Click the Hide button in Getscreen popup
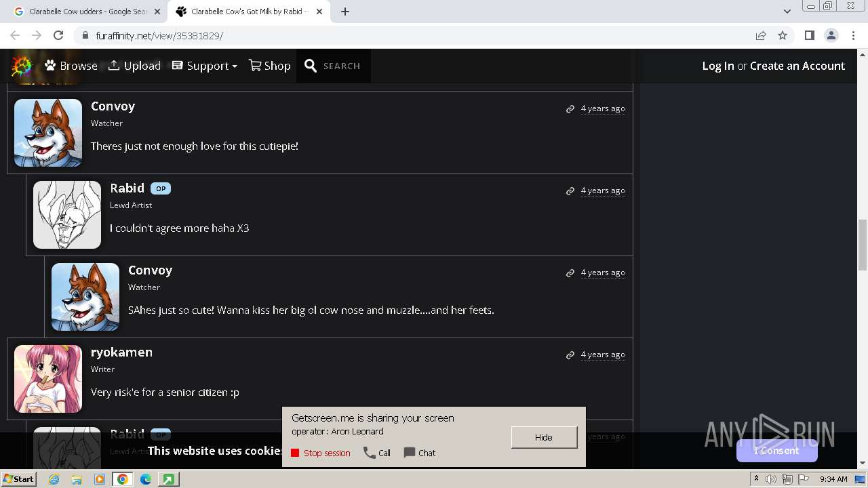 [544, 437]
